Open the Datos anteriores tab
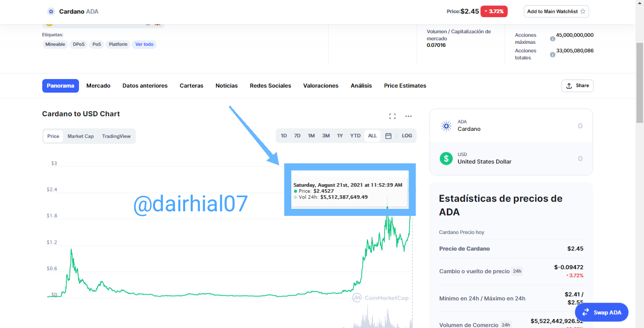The width and height of the screenshot is (644, 328). click(x=145, y=86)
